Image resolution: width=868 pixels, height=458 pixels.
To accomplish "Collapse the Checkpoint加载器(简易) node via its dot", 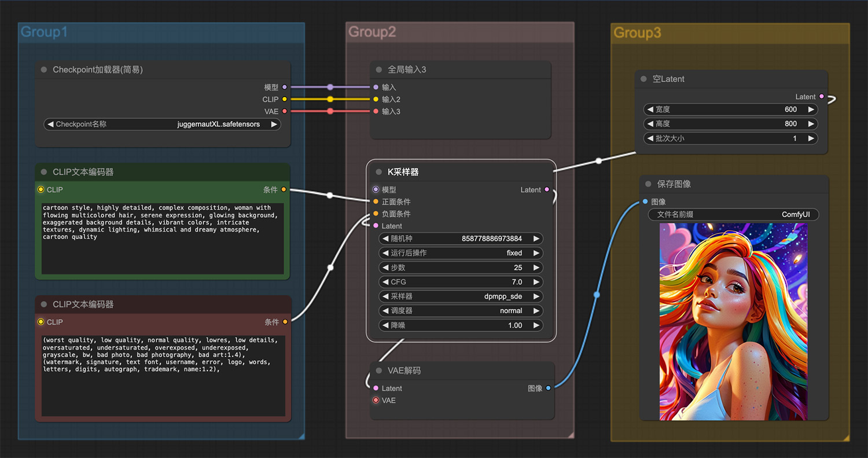I will 44,69.
